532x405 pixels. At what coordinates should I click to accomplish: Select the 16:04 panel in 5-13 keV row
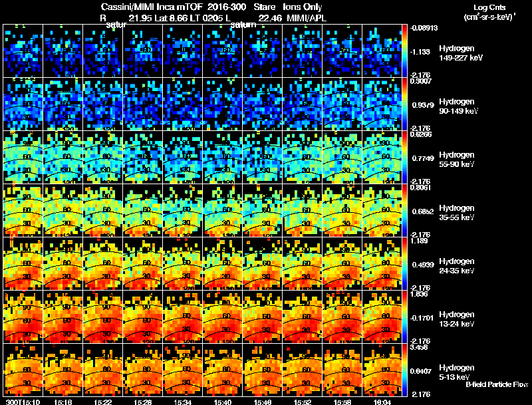coord(382,370)
